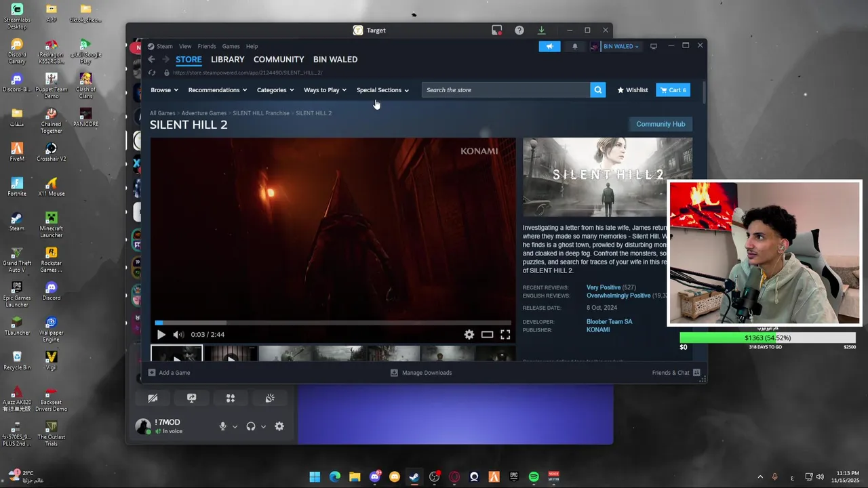Open Discord microphone input options arrow
Image resolution: width=868 pixels, height=488 pixels.
(235, 426)
